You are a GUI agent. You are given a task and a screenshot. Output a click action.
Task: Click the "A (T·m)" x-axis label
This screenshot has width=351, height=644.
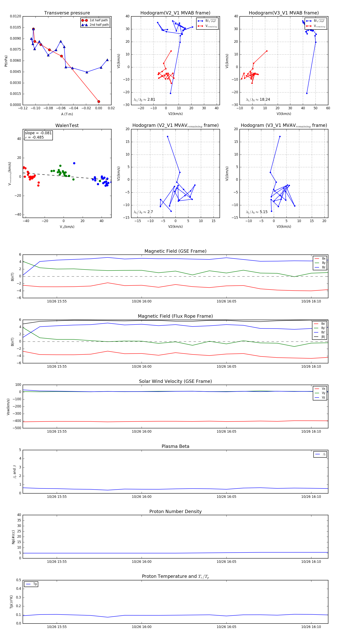point(67,114)
